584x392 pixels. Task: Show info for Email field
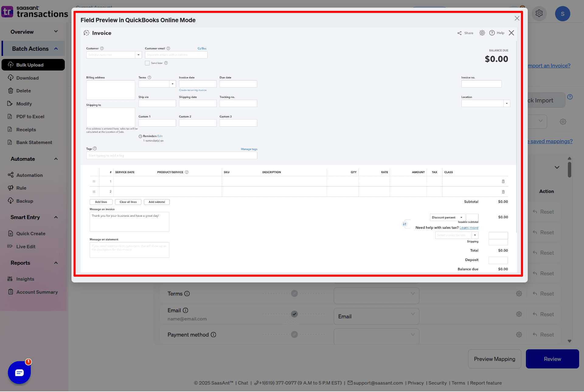click(x=186, y=310)
